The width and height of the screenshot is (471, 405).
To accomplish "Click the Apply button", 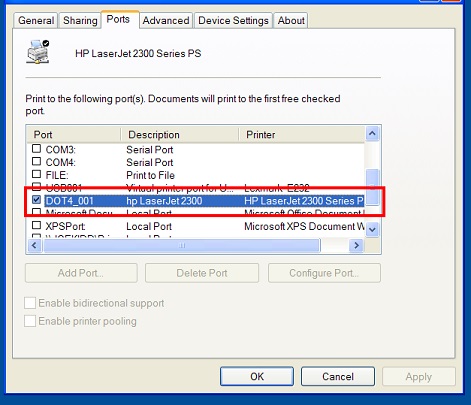I will click(419, 377).
